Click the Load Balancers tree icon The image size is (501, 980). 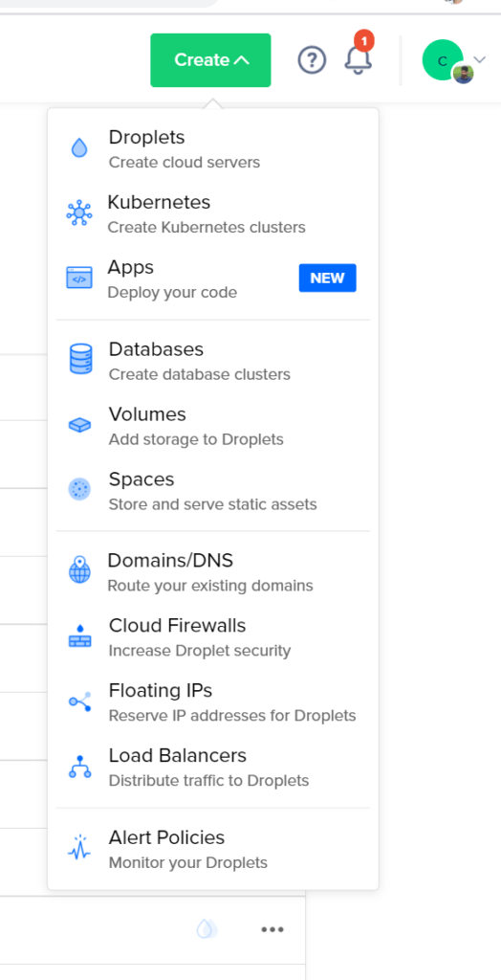(80, 767)
